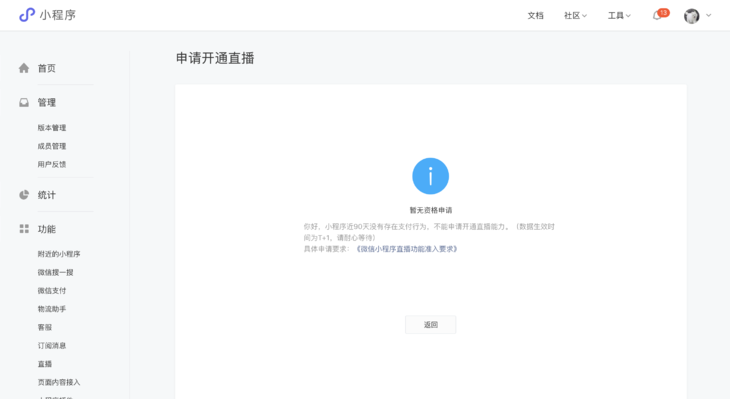Click the 申请开通直播 page title

pos(215,58)
